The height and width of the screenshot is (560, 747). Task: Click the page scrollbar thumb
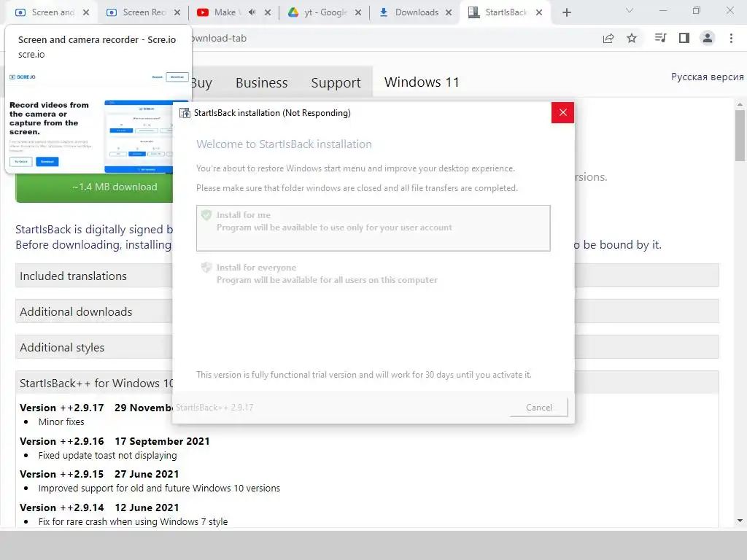click(740, 136)
